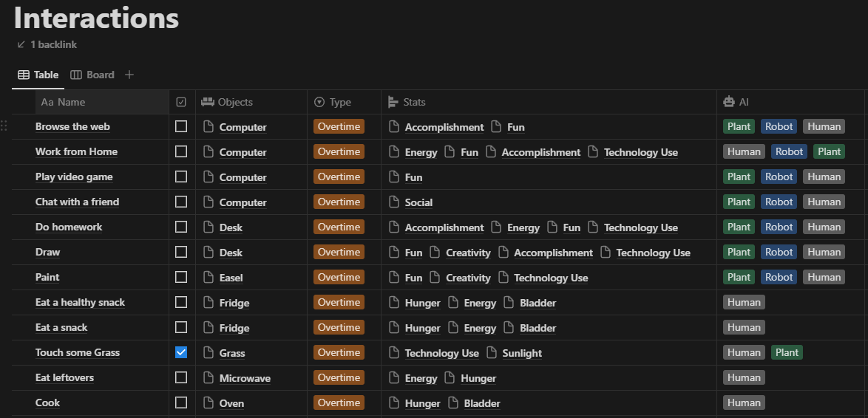Click the plus icon to add view
This screenshot has height=418, width=868.
[x=129, y=75]
